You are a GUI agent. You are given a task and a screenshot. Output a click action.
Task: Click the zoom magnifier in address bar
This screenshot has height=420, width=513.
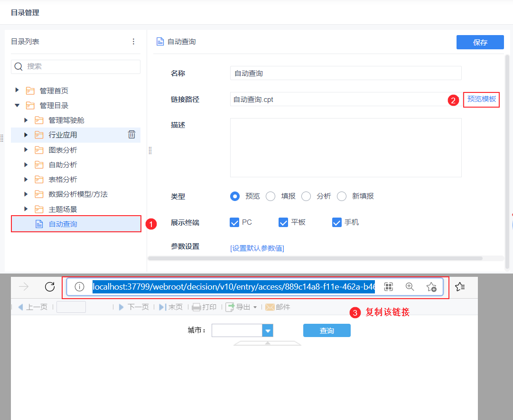[x=410, y=287]
